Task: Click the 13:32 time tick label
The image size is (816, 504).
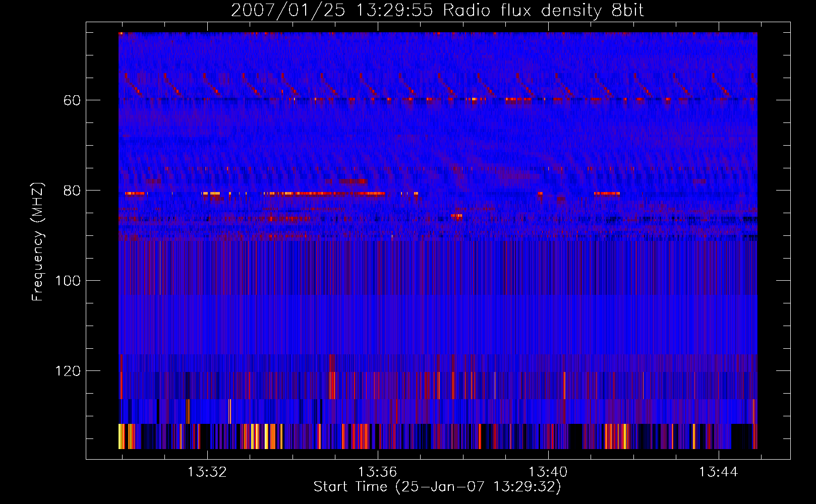Action: 207,472
